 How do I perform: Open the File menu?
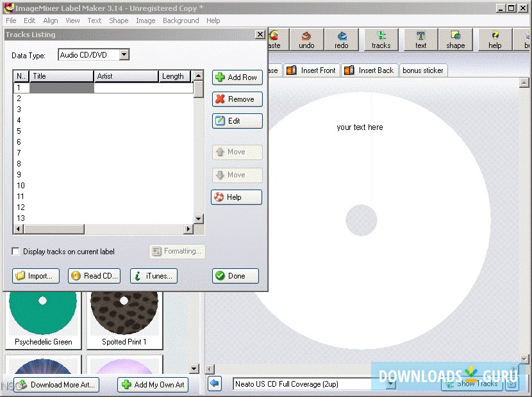(x=11, y=20)
